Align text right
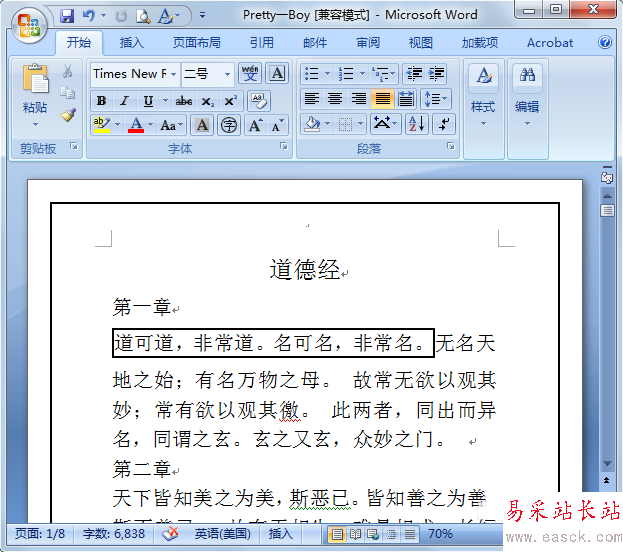The width and height of the screenshot is (623, 552). (359, 99)
